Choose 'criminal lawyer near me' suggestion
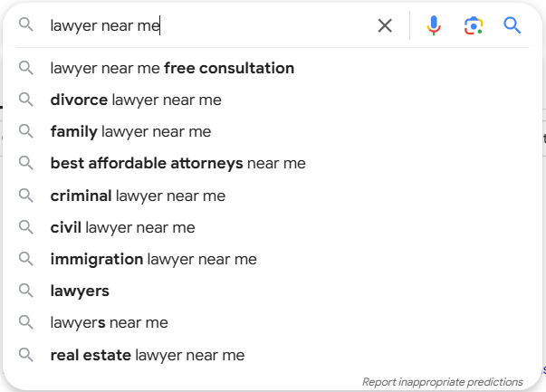 (138, 196)
